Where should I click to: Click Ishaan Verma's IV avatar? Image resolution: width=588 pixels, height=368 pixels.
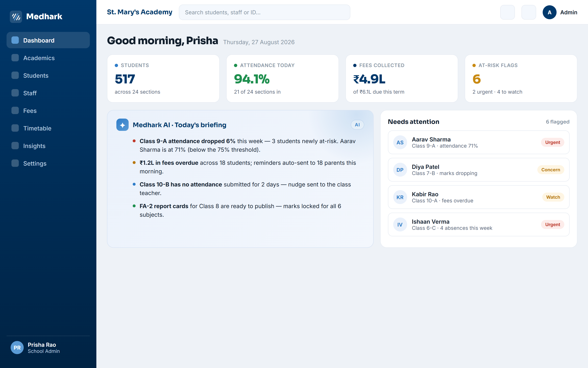coord(400,224)
